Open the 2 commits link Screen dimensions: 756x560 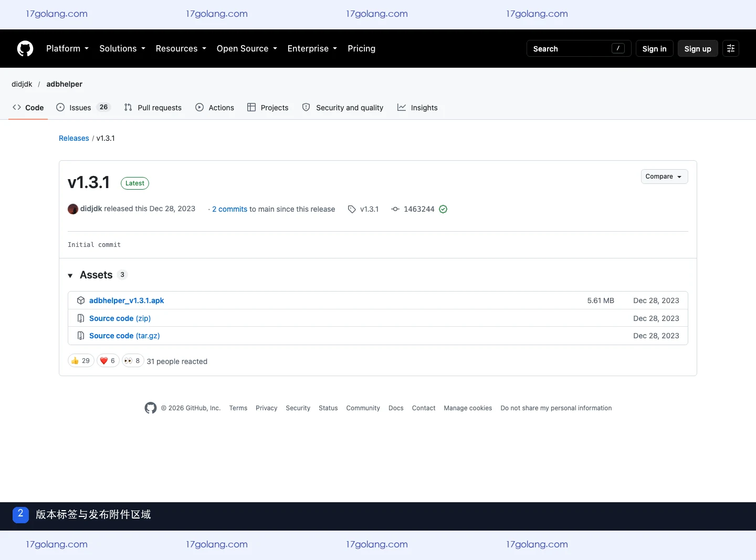tap(229, 209)
